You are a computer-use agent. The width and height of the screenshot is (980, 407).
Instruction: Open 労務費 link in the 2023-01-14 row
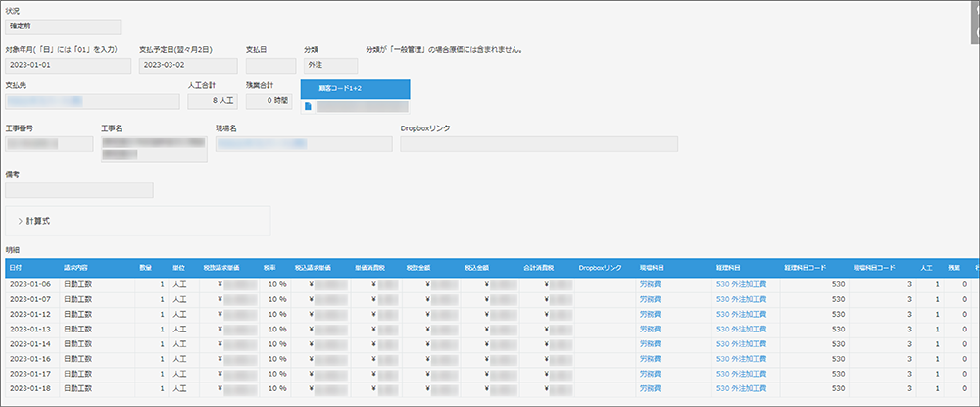(x=652, y=344)
